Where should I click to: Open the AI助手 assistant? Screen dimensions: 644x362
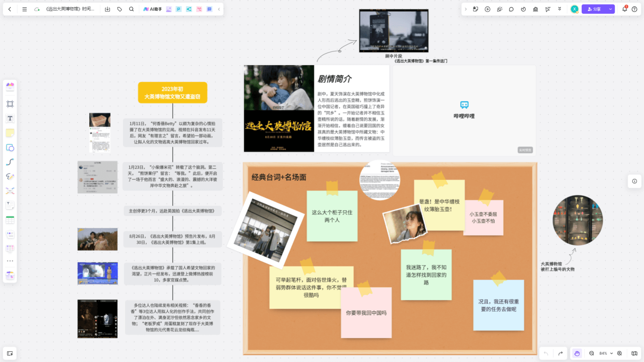click(x=152, y=9)
